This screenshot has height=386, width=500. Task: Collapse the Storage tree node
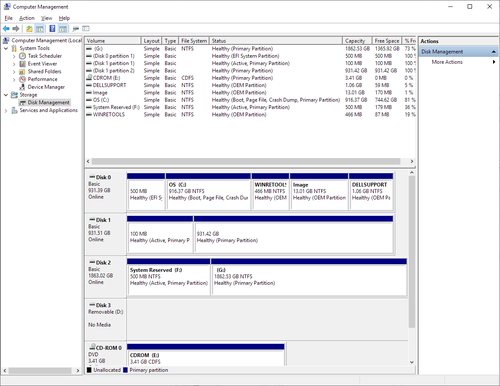6,95
